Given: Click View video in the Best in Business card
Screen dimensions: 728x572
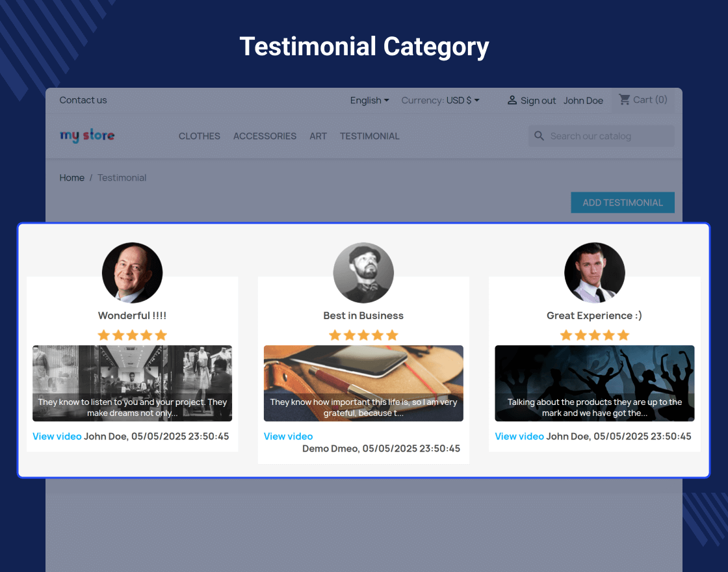Looking at the screenshot, I should click(x=289, y=436).
